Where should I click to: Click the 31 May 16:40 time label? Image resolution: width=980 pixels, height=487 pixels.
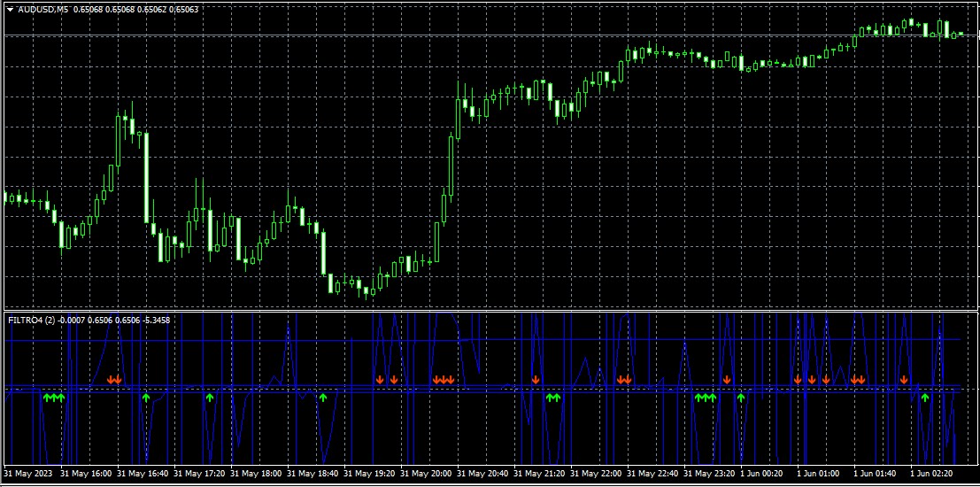(x=143, y=474)
